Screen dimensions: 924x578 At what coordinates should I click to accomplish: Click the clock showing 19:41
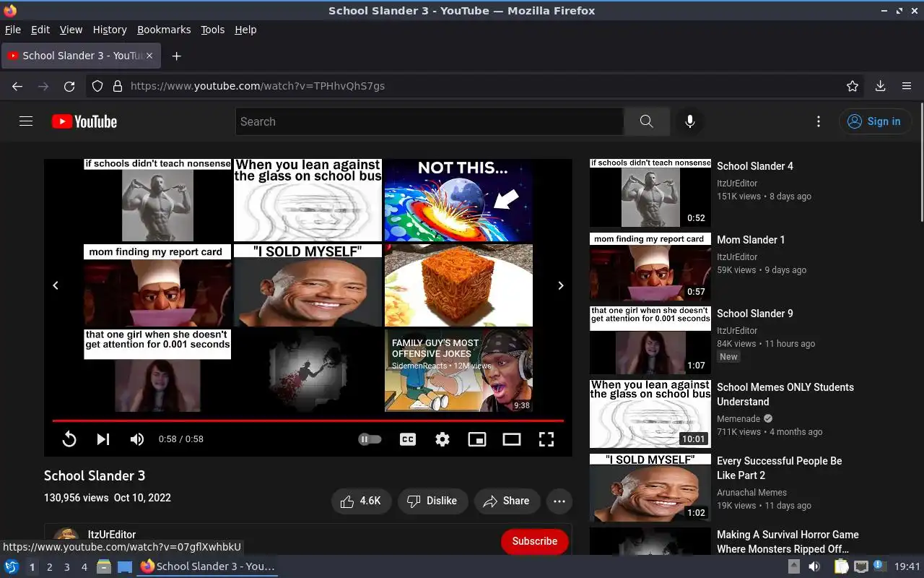pos(907,567)
